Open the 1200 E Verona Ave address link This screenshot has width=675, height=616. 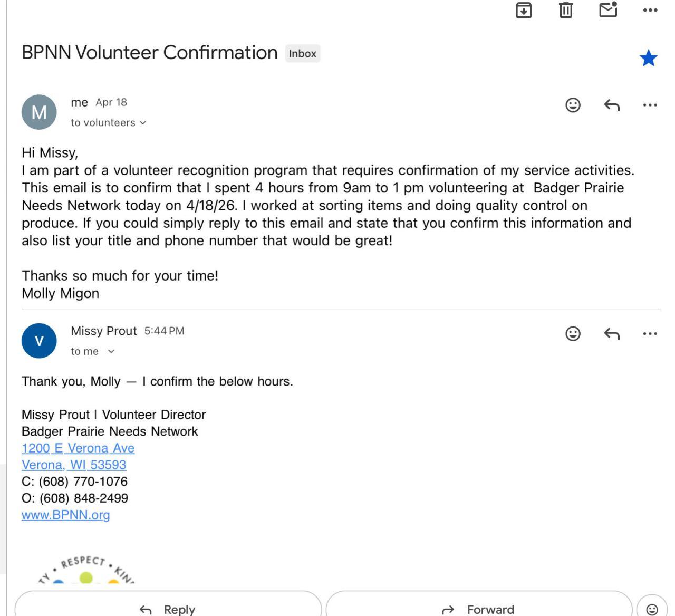[78, 448]
